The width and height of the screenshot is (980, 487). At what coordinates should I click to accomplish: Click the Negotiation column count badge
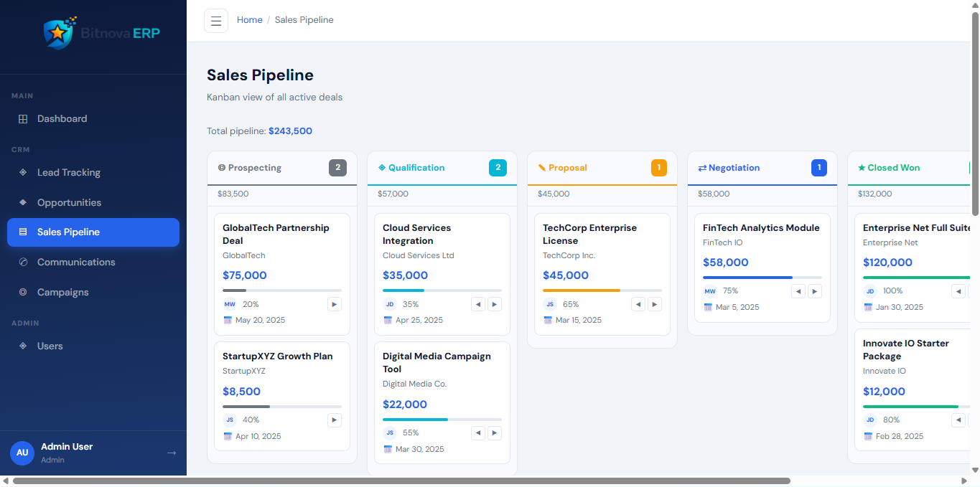(819, 168)
